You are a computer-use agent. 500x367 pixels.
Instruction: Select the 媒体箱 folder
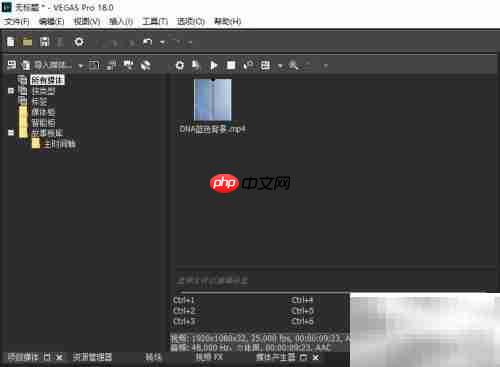[x=43, y=112]
